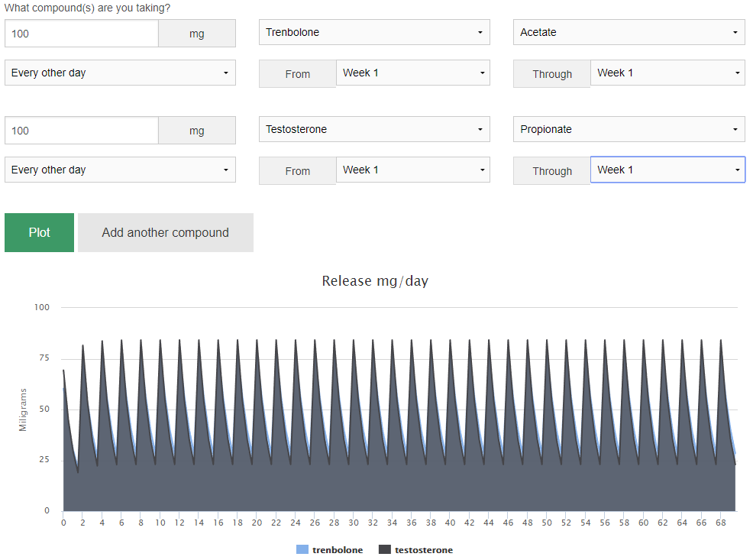The height and width of the screenshot is (560, 753).
Task: Select testosterone Through week dropdown
Action: pos(667,170)
